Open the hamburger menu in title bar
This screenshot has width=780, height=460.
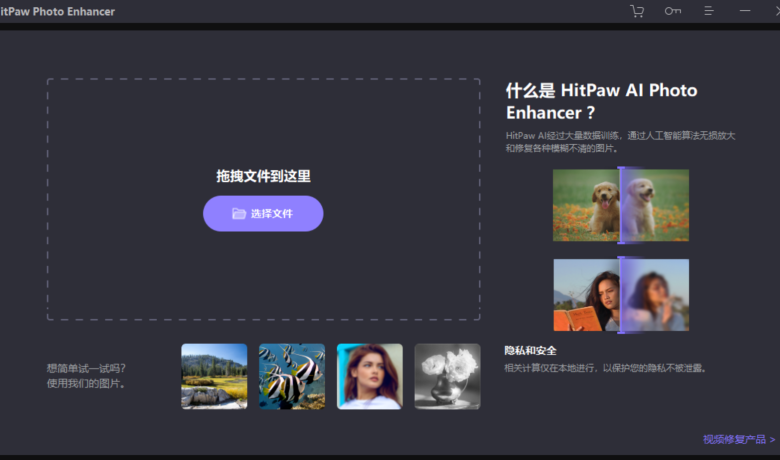(x=709, y=11)
